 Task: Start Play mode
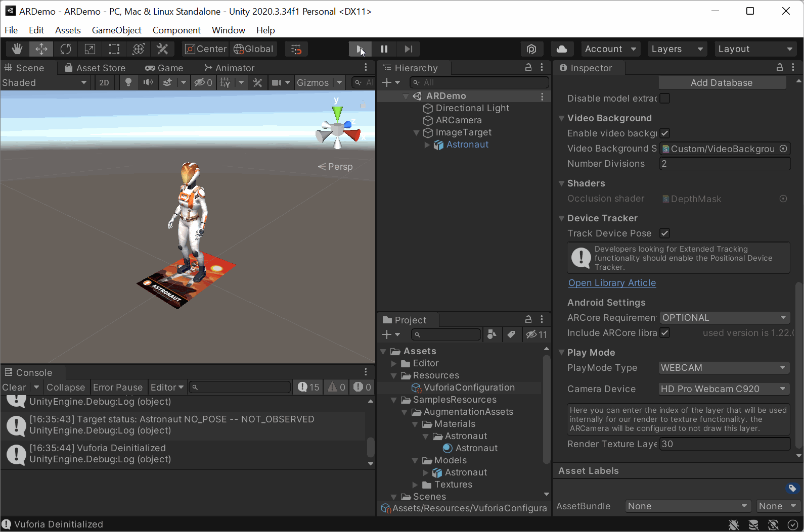(x=360, y=49)
